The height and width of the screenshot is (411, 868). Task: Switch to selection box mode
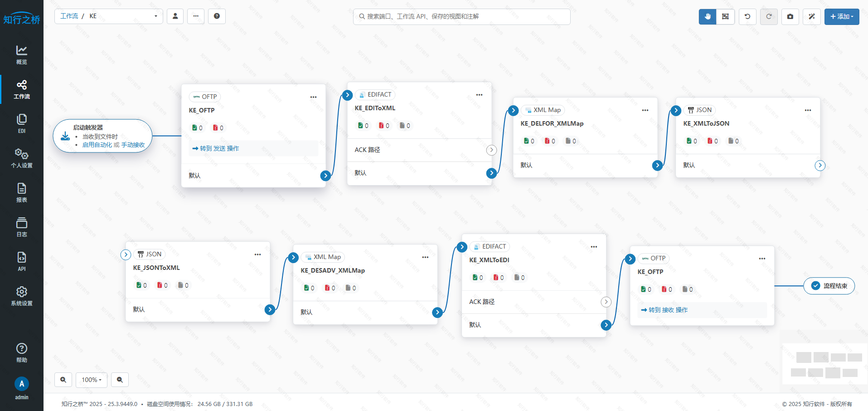pyautogui.click(x=725, y=16)
